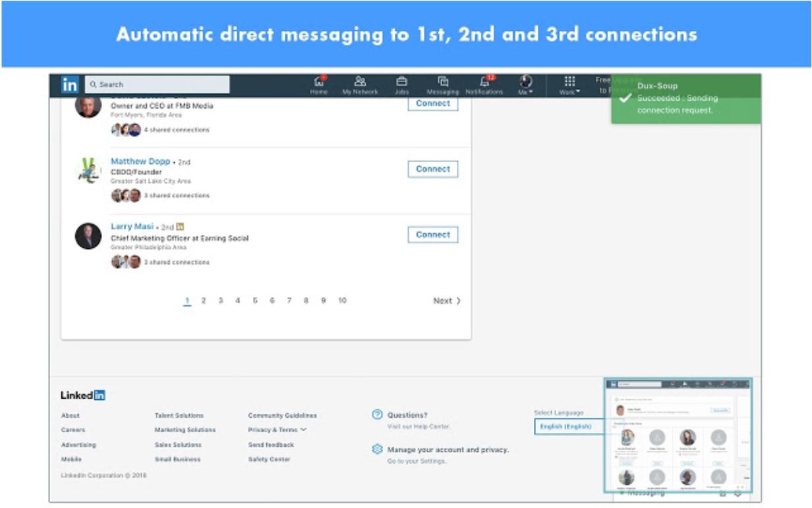Go to results page 4
Viewport: 812px width, 508px height.
coord(238,300)
